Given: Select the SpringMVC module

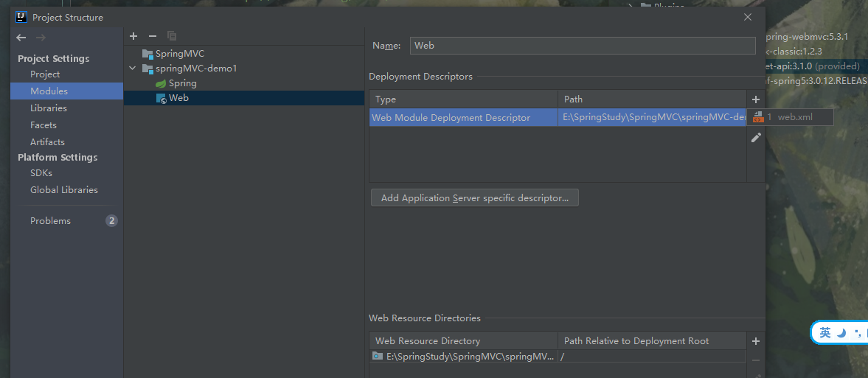Looking at the screenshot, I should pos(179,54).
